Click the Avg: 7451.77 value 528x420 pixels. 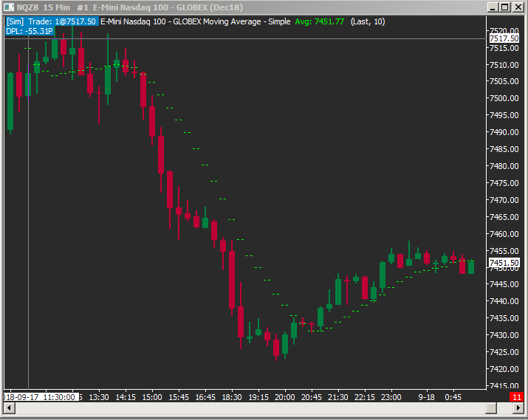click(x=320, y=21)
